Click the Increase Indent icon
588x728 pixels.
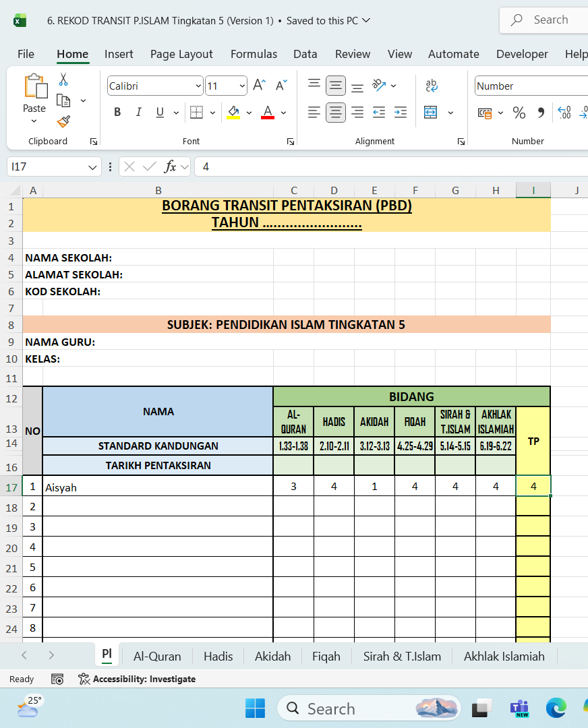point(401,113)
